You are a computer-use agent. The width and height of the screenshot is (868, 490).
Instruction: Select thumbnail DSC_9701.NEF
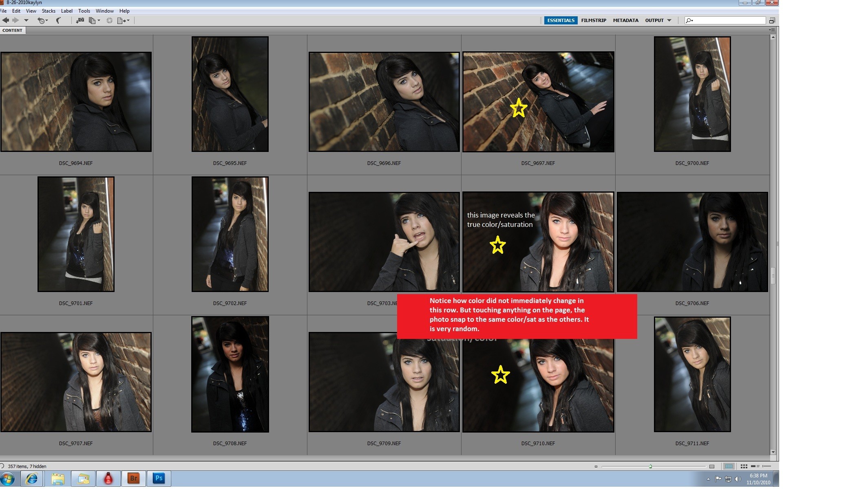[76, 234]
